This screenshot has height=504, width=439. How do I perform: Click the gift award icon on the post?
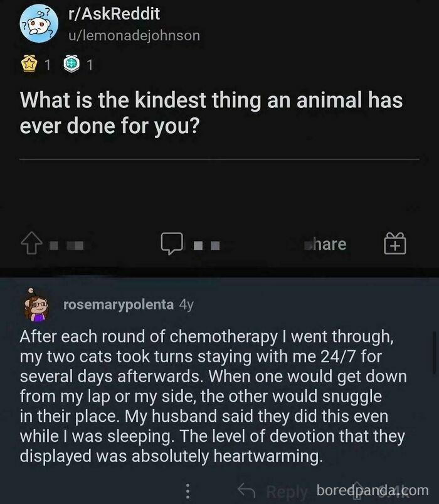pos(394,244)
